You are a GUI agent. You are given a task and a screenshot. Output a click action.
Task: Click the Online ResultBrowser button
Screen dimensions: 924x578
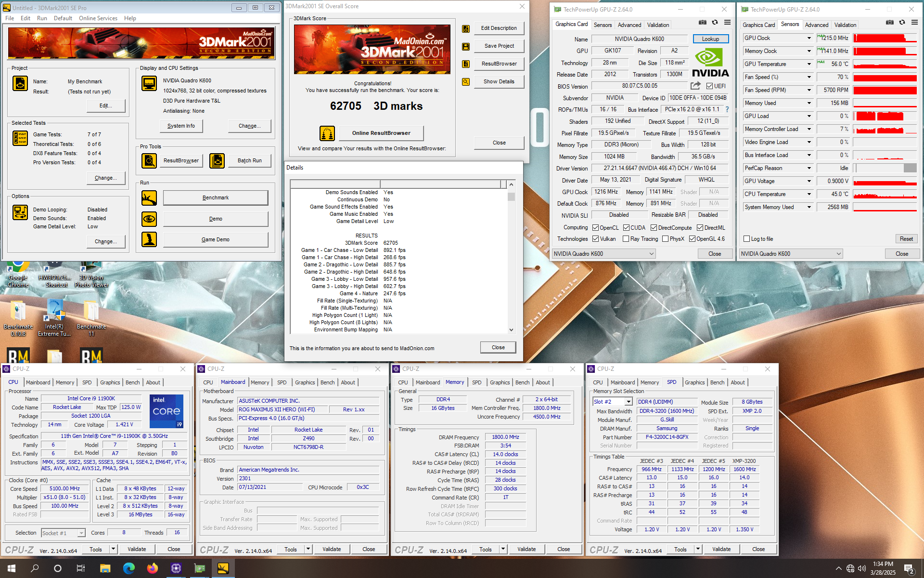coord(381,133)
